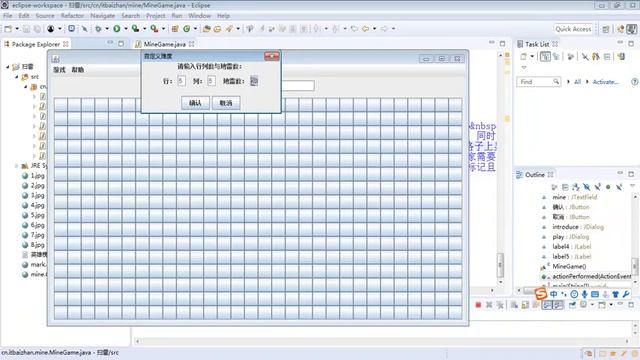Screen dimensions: 640x360
Task: Open the Back navigation history dropdown
Action: [x=374, y=29]
